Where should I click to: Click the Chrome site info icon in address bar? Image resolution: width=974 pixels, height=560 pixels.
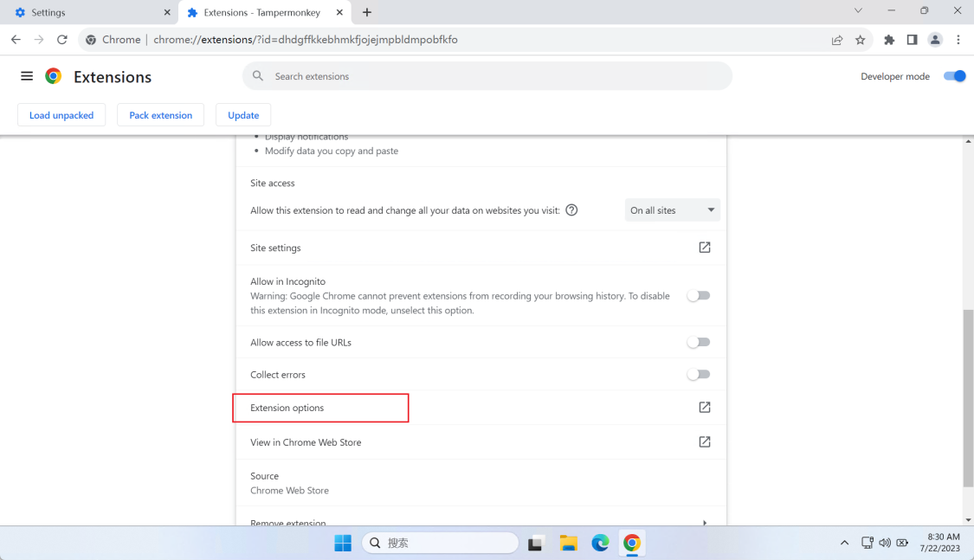(91, 40)
